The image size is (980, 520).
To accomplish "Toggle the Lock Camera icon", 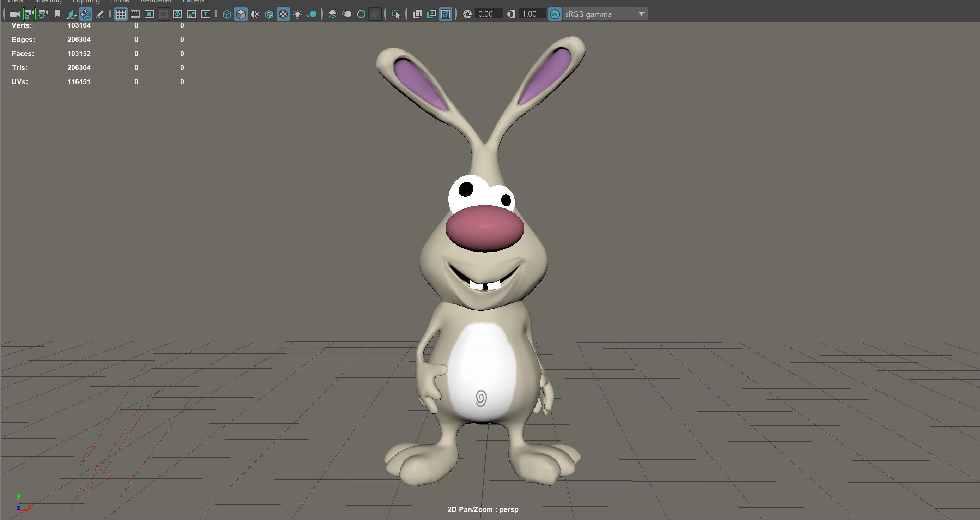I will (x=29, y=14).
